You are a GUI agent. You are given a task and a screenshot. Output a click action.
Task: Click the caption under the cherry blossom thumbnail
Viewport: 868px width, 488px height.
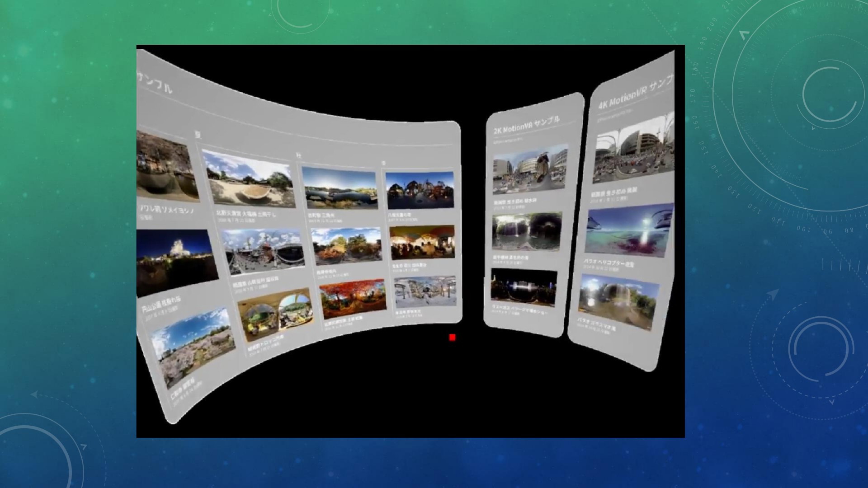(x=183, y=388)
